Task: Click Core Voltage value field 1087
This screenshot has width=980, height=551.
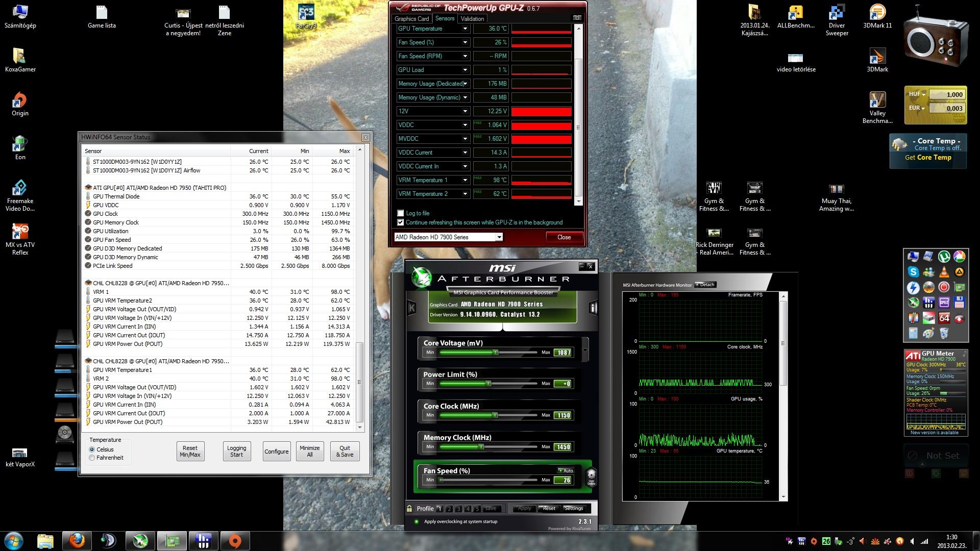Action: [x=563, y=353]
